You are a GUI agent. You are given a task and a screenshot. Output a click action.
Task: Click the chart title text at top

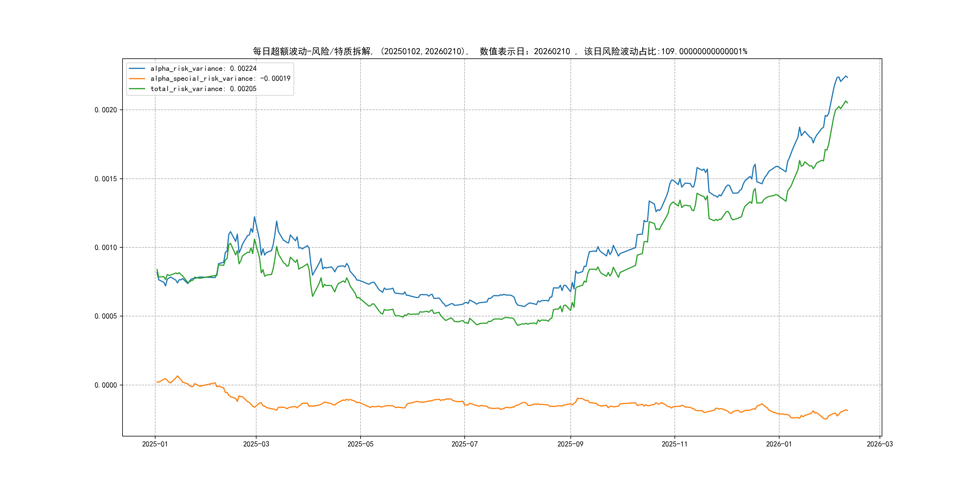[500, 51]
